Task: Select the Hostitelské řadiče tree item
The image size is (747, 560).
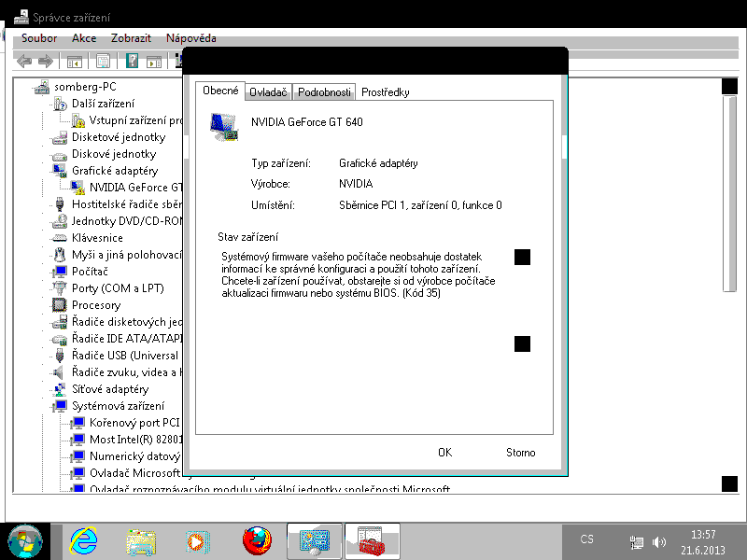Action: point(127,204)
